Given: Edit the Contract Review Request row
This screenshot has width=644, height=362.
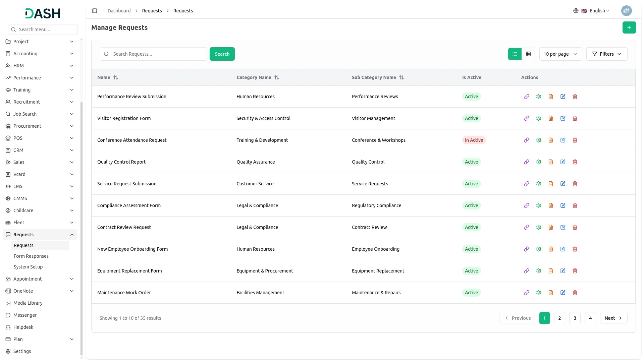Looking at the screenshot, I should (563, 227).
